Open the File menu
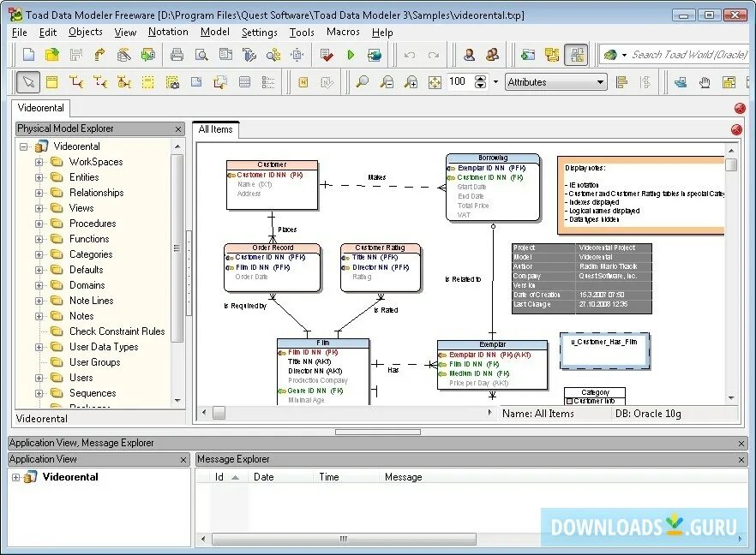 (x=19, y=33)
